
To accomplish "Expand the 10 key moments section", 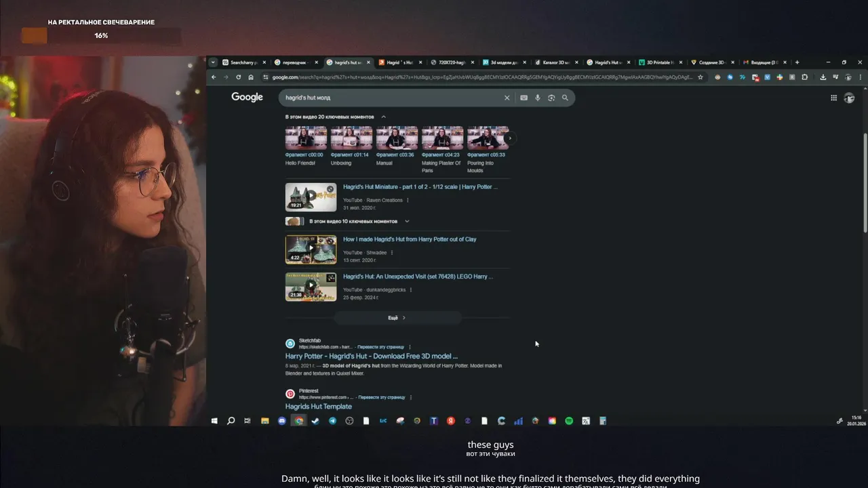I will pyautogui.click(x=407, y=221).
